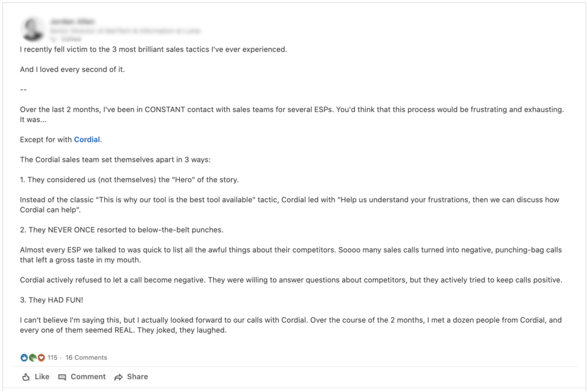Click the line "And I loved every second of it."
Image resolution: width=588 pixels, height=391 pixels.
click(72, 69)
